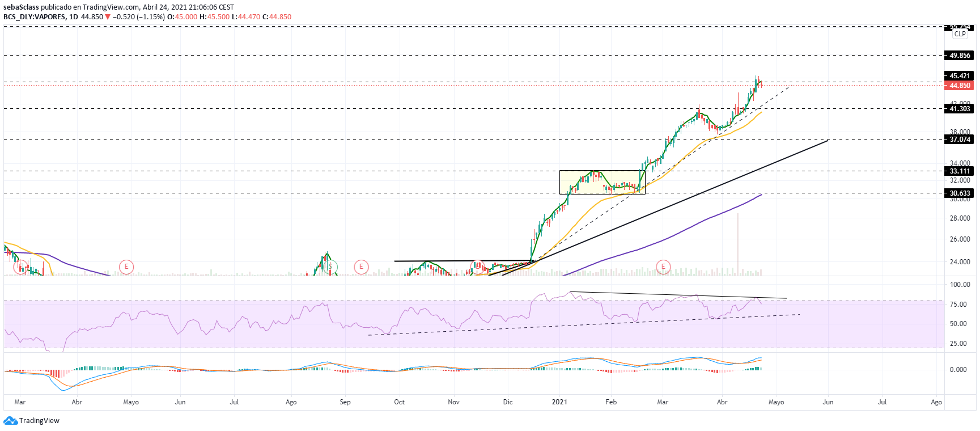Select the 45.421 horizontal level label
Screen dimensions: 980x431
point(959,76)
